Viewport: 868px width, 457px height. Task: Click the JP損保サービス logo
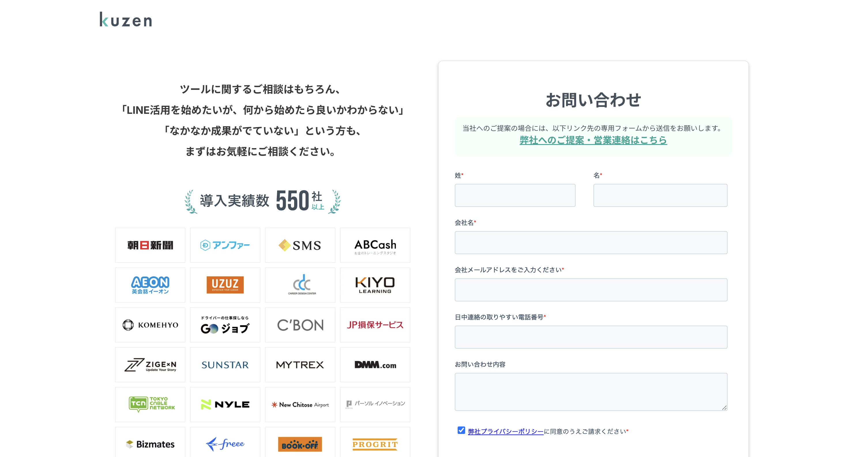click(x=375, y=325)
